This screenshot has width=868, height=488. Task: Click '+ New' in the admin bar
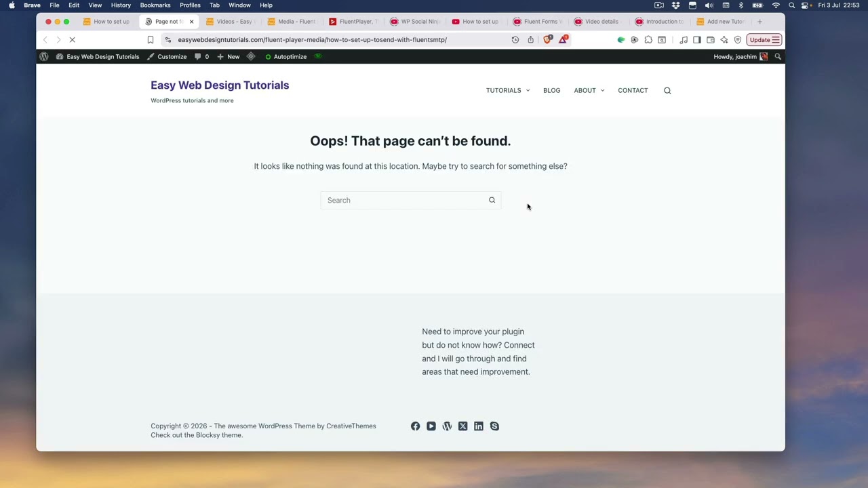(229, 57)
